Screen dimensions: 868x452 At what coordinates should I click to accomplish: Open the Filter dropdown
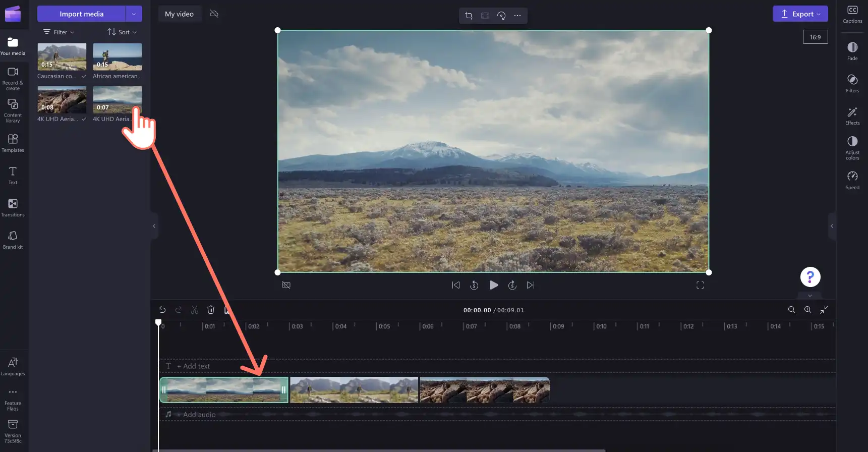pos(59,32)
